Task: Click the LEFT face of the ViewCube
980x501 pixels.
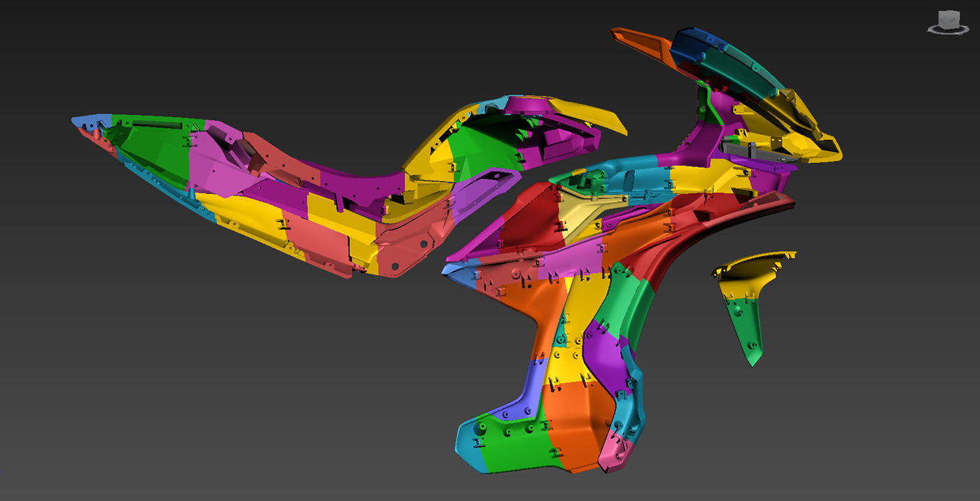Action: (x=953, y=20)
